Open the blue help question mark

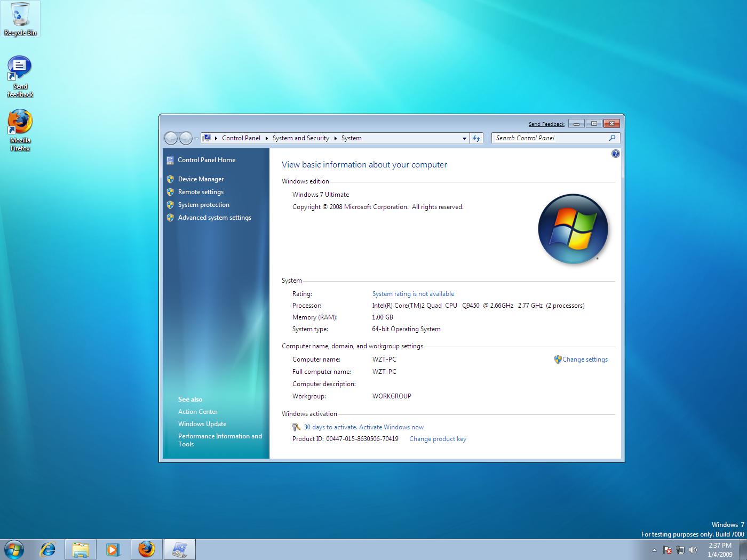click(615, 154)
